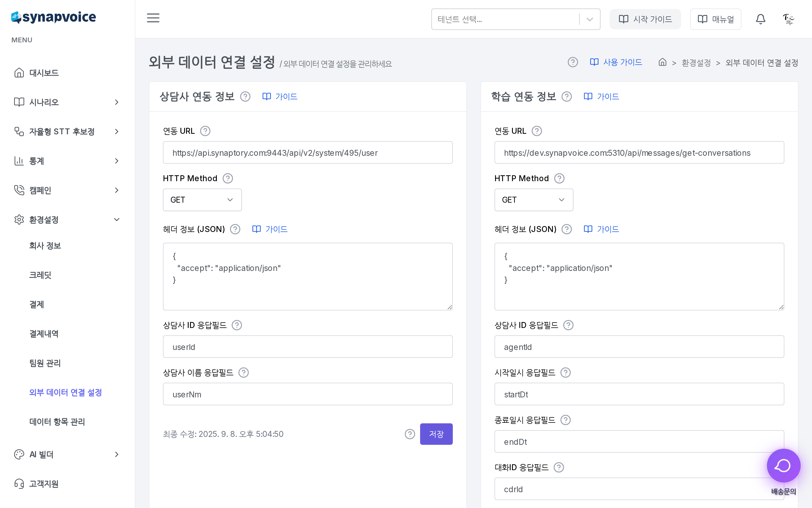Click help icon beside 사용 가이드

573,62
